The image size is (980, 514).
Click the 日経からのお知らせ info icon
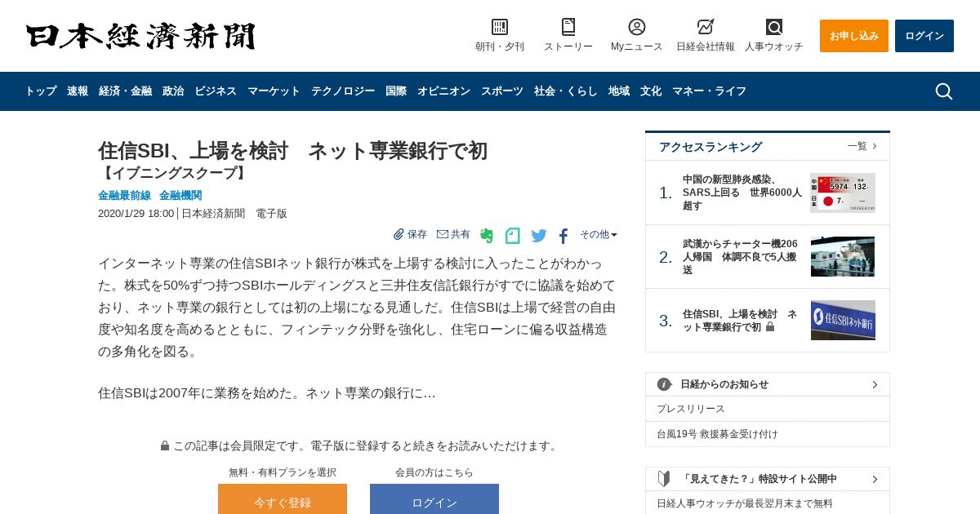point(664,384)
